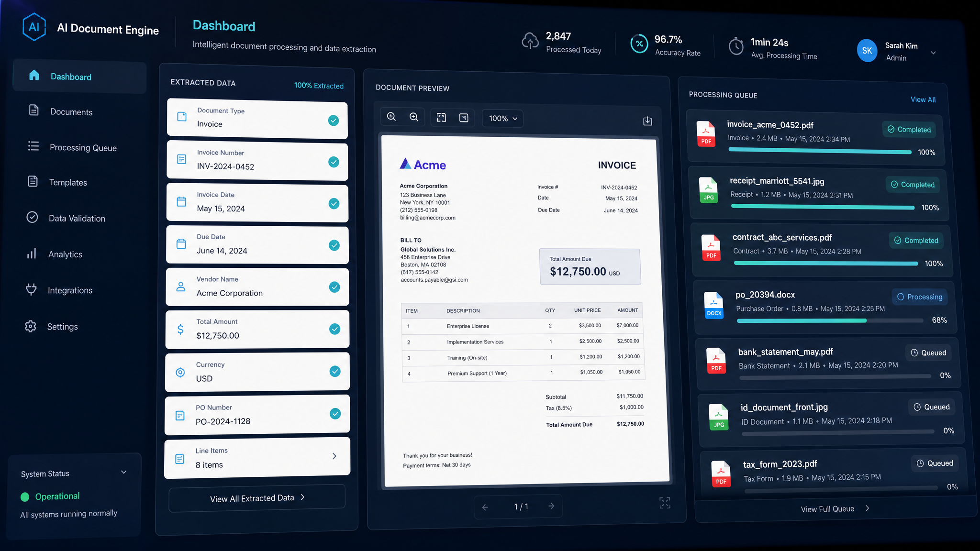Screen dimensions: 980x551
Task: Toggle the Due Date verified checkmark
Action: coord(334,245)
